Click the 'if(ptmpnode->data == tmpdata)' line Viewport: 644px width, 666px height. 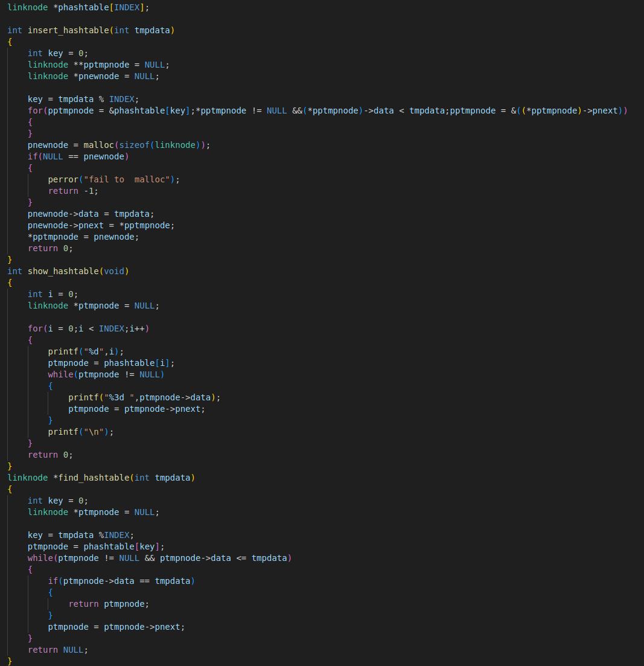tap(121, 581)
